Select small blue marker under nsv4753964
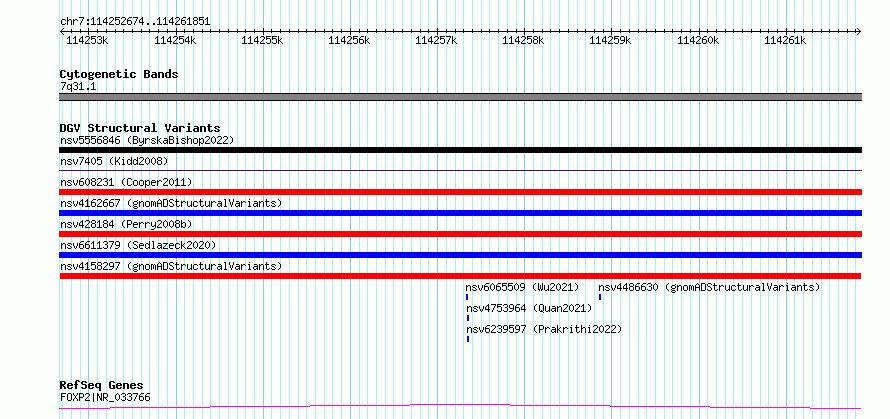Image resolution: width=890 pixels, height=419 pixels. coord(468,318)
